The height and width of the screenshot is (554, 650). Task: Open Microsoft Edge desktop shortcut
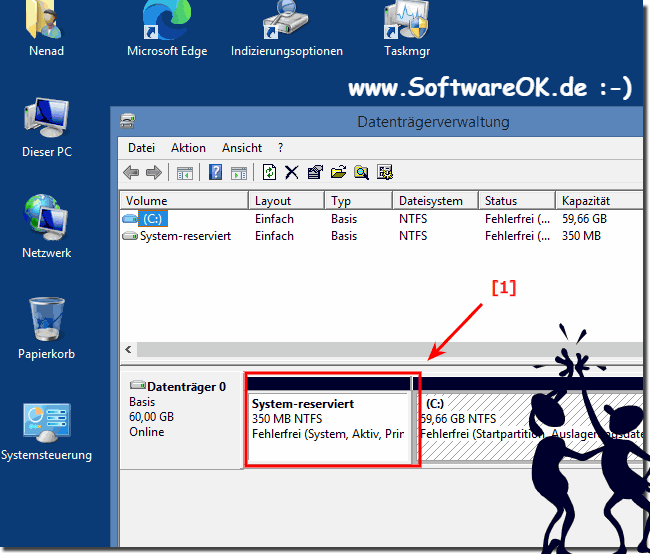[167, 29]
